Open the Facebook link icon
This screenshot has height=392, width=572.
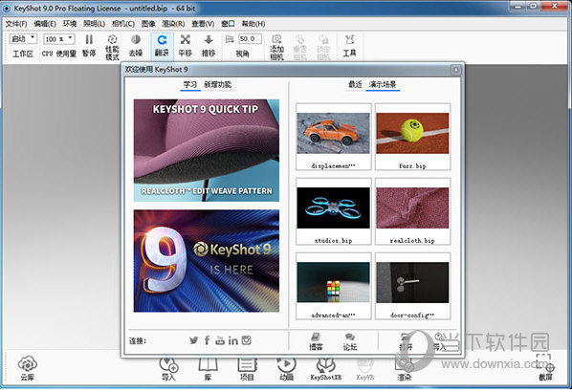[207, 340]
